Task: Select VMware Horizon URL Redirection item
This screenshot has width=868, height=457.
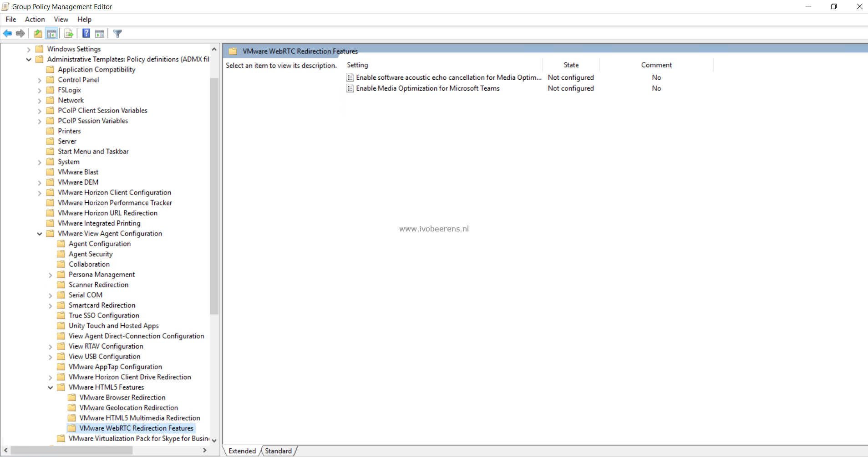Action: [108, 213]
